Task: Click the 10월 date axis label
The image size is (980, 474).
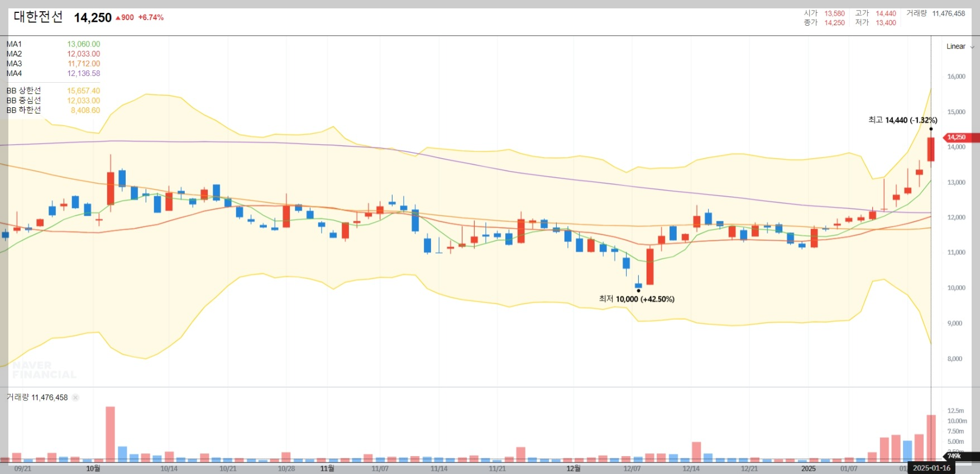Action: (93, 468)
